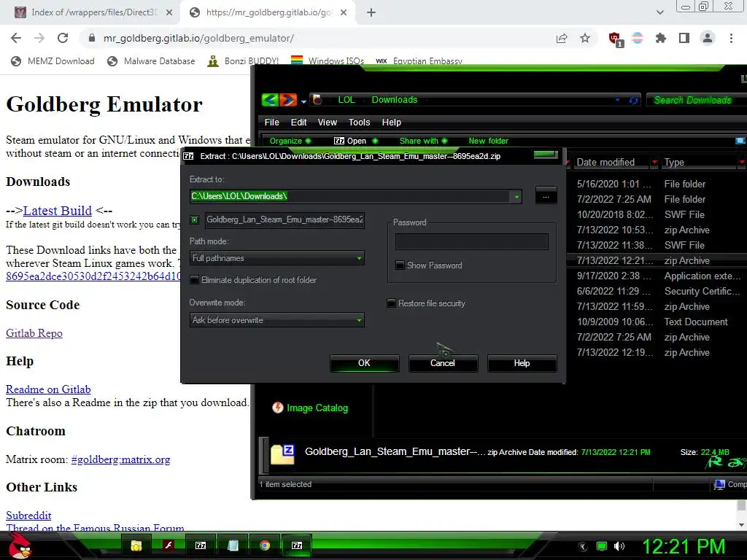This screenshot has height=560, width=747.
Task: Expand the Organize dropdown
Action: pyautogui.click(x=290, y=141)
